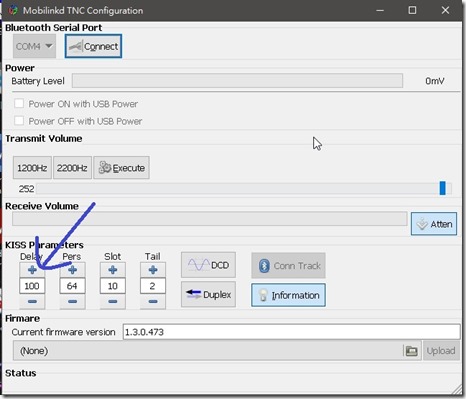This screenshot has width=466, height=399.
Task: Increase Tail with the plus icon
Action: tap(153, 270)
